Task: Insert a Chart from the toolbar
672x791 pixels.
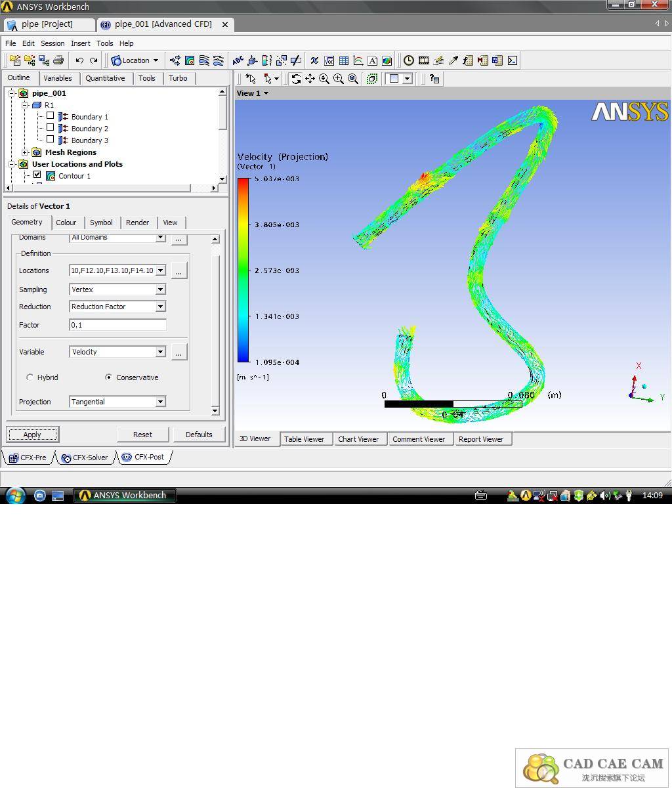Action: point(358,60)
